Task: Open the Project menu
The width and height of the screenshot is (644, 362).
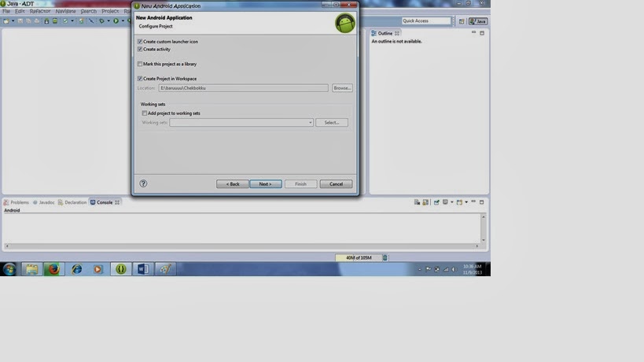Action: [110, 11]
